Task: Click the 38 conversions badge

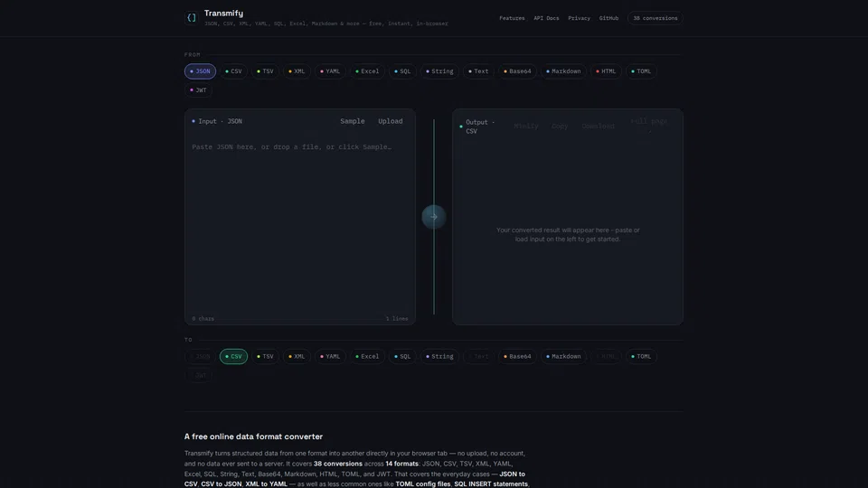Action: pos(655,18)
